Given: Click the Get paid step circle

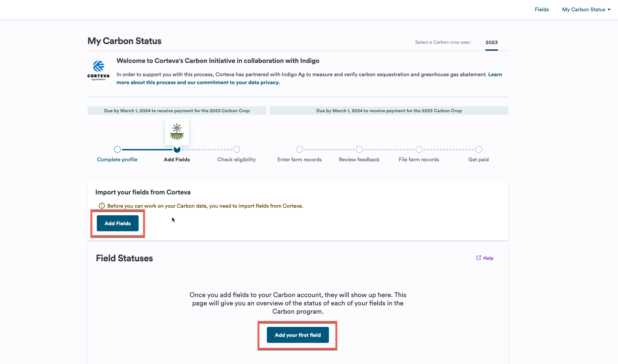Looking at the screenshot, I should click(x=478, y=149).
